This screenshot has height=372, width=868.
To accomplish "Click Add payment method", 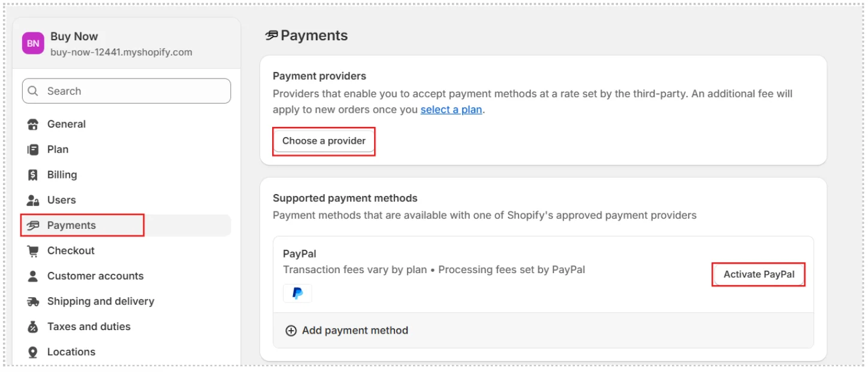I will [x=354, y=330].
